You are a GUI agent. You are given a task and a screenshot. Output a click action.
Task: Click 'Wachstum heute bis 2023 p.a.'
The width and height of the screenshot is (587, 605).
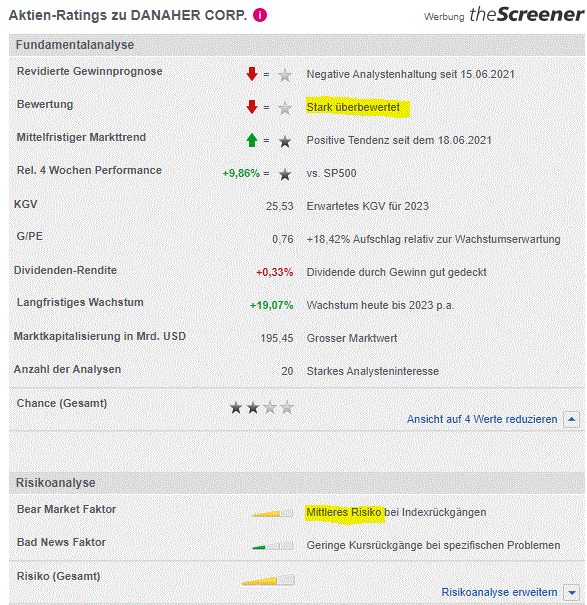tap(380, 305)
